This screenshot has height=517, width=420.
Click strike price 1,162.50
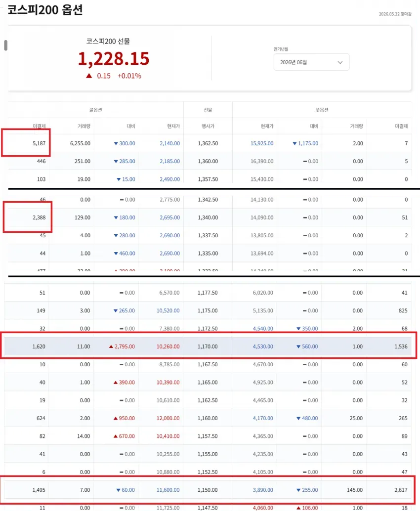point(208,400)
